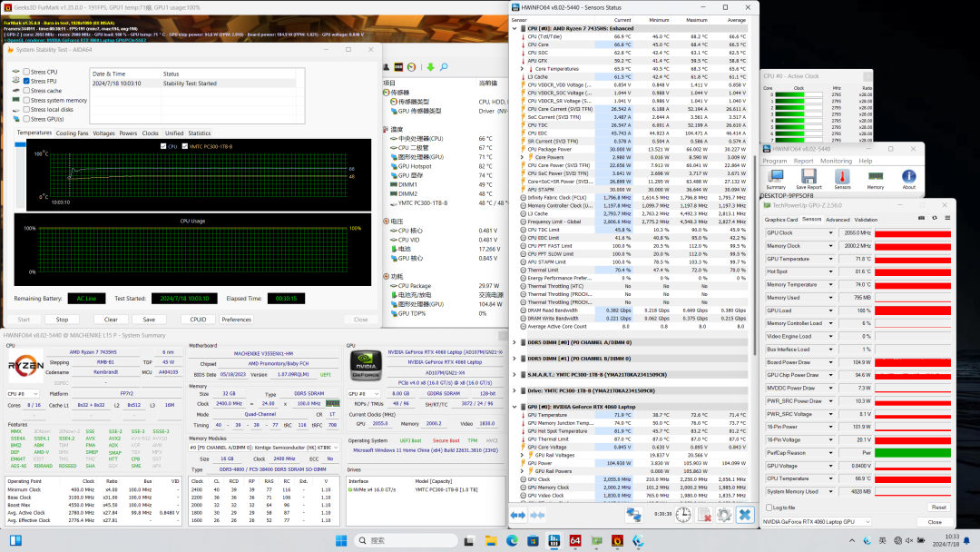Uncheck the Stress FPU option
Viewport: 980px width, 552px height.
[26, 81]
